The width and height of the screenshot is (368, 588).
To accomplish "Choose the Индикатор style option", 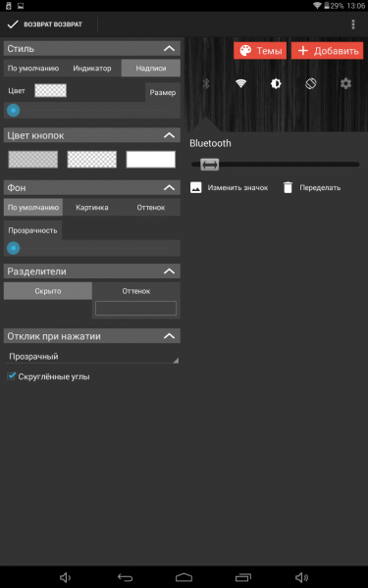I will click(92, 69).
